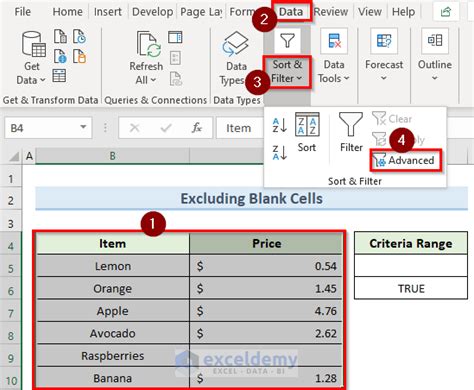
Task: Select column A header
Action: 29,156
